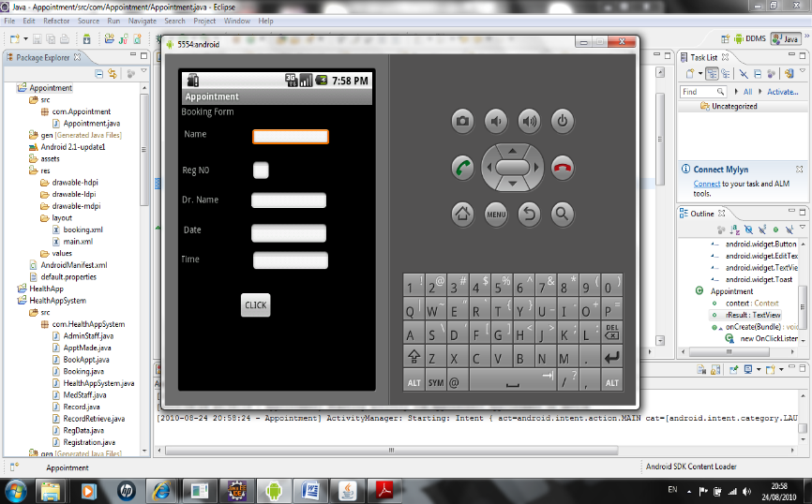The height and width of the screenshot is (504, 812).
Task: Focus the Dr. Name input field
Action: [x=289, y=200]
